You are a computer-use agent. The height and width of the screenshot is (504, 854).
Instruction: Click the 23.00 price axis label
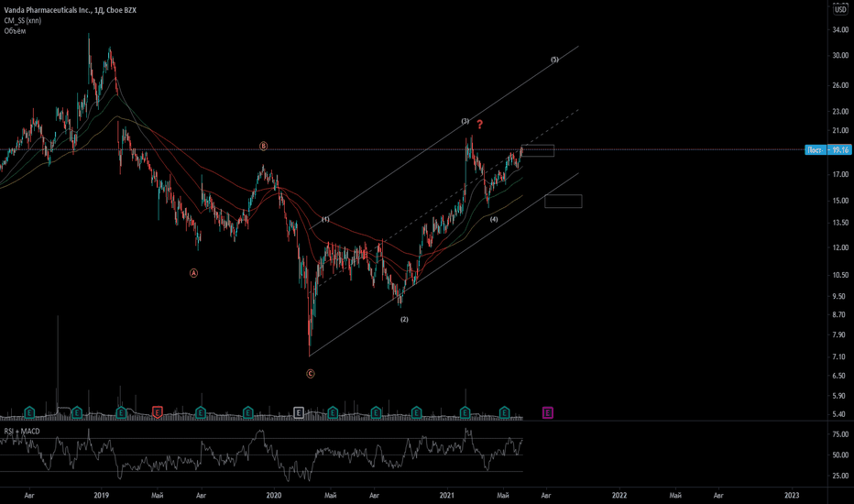tap(840, 111)
